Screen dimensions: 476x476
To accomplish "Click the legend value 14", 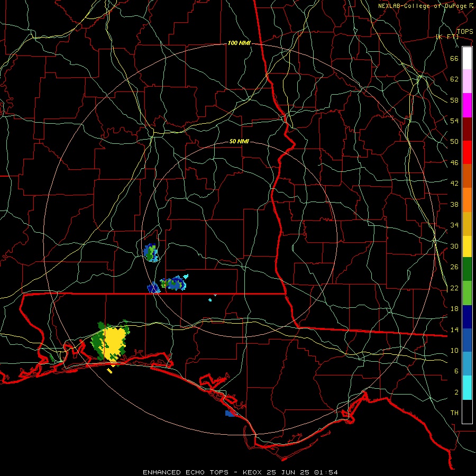I will point(454,329).
